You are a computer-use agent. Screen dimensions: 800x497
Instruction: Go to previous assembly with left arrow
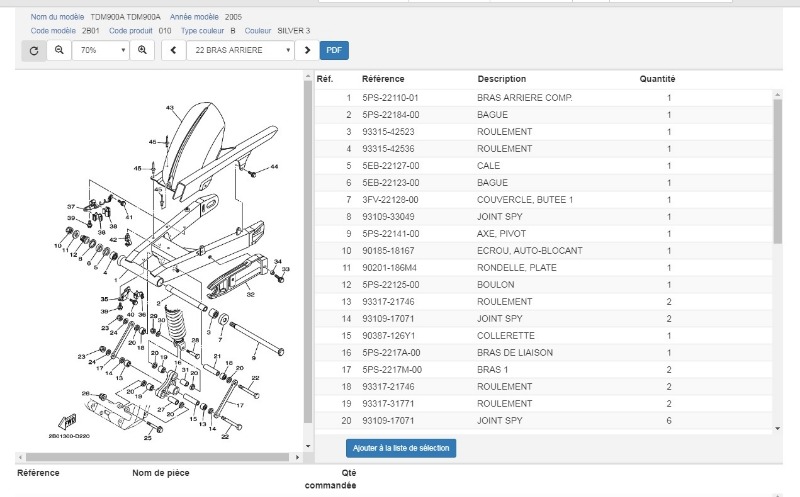pyautogui.click(x=174, y=49)
